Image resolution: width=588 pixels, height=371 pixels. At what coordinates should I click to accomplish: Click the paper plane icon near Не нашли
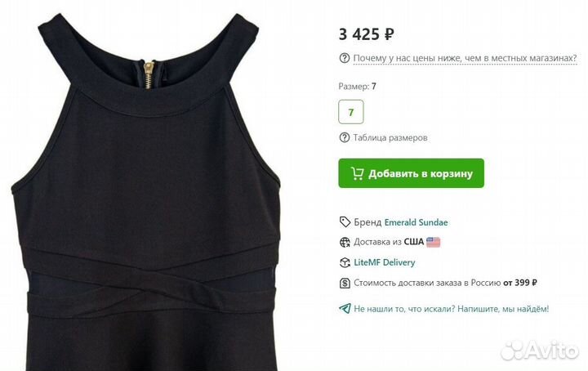click(345, 309)
